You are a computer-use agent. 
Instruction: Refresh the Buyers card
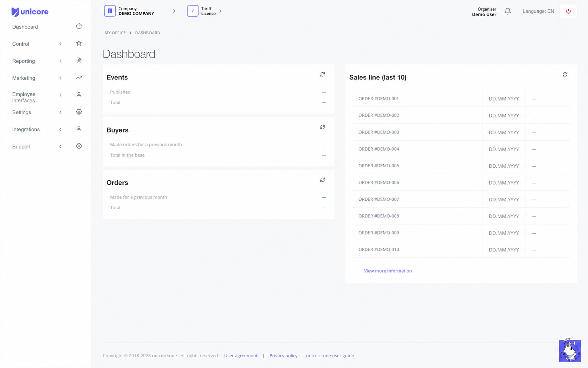[x=323, y=127]
